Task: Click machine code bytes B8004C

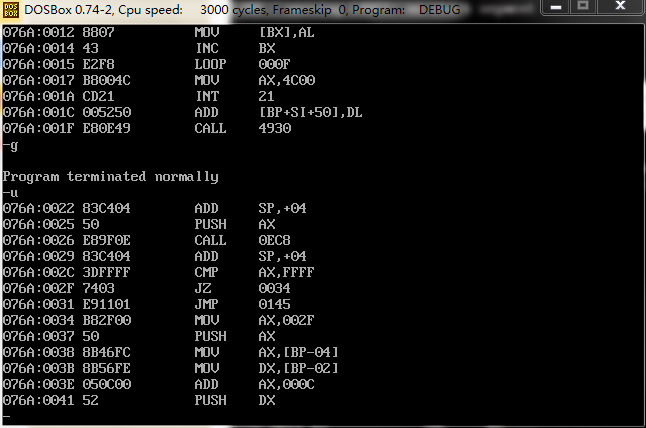Action: [x=106, y=80]
